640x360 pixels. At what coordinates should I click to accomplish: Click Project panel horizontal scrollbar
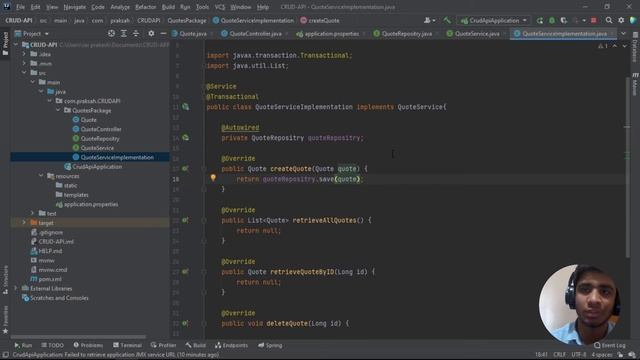pyautogui.click(x=78, y=337)
